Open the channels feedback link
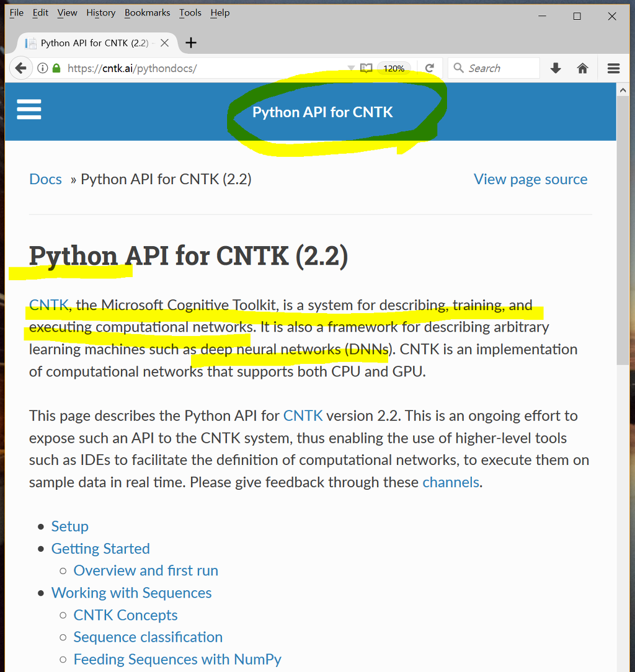This screenshot has width=635, height=672. [451, 482]
